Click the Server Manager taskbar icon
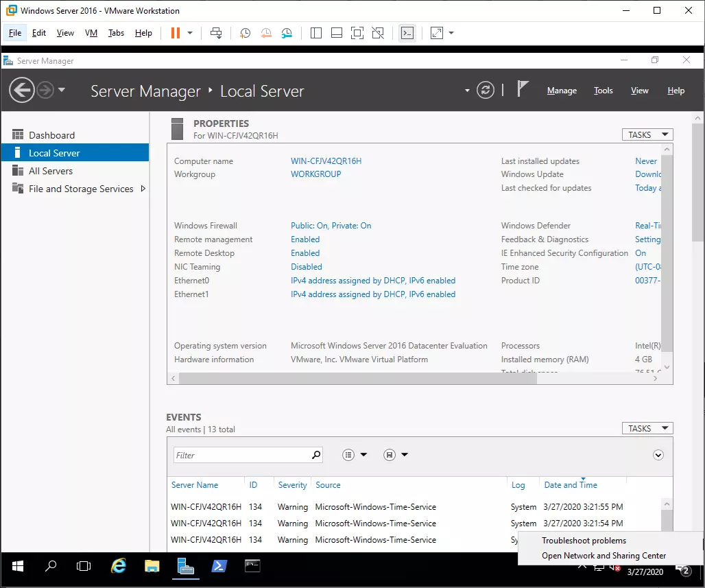This screenshot has width=705, height=588. pos(186,566)
